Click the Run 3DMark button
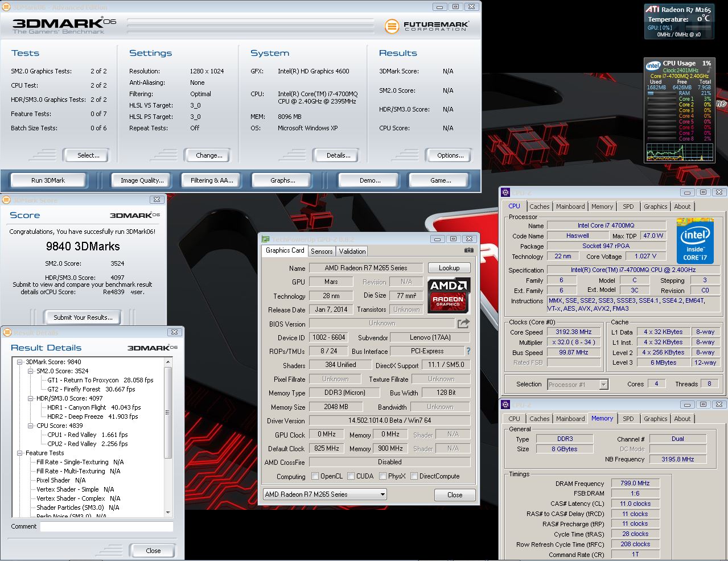 pos(48,180)
